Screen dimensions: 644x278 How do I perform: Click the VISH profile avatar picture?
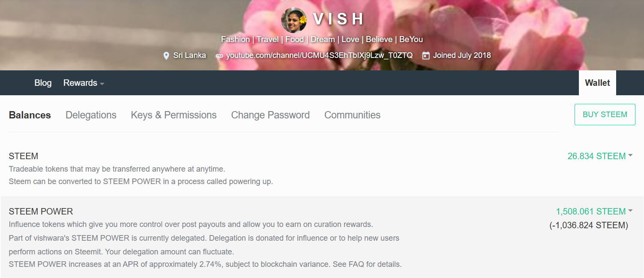[294, 20]
